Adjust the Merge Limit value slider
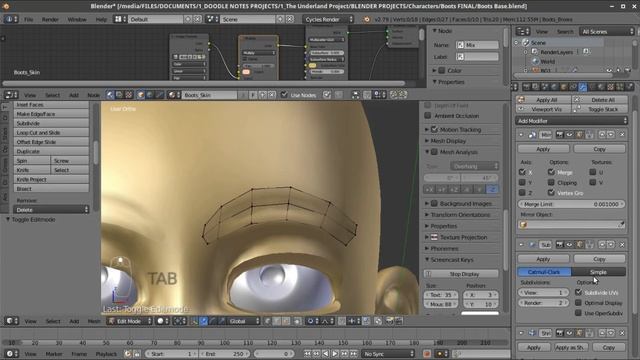 [571, 204]
